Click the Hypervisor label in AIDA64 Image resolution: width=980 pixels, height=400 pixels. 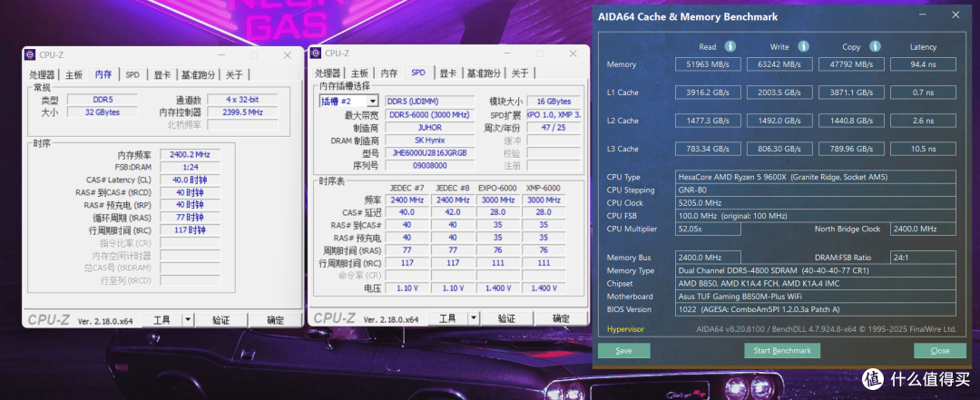[x=625, y=329]
